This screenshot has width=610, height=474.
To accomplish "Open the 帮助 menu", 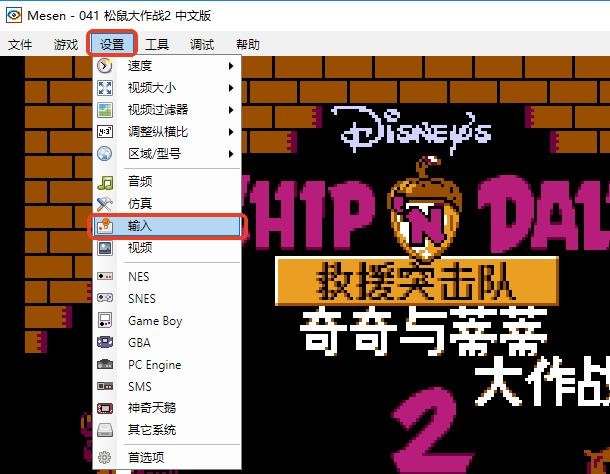I will click(x=248, y=44).
